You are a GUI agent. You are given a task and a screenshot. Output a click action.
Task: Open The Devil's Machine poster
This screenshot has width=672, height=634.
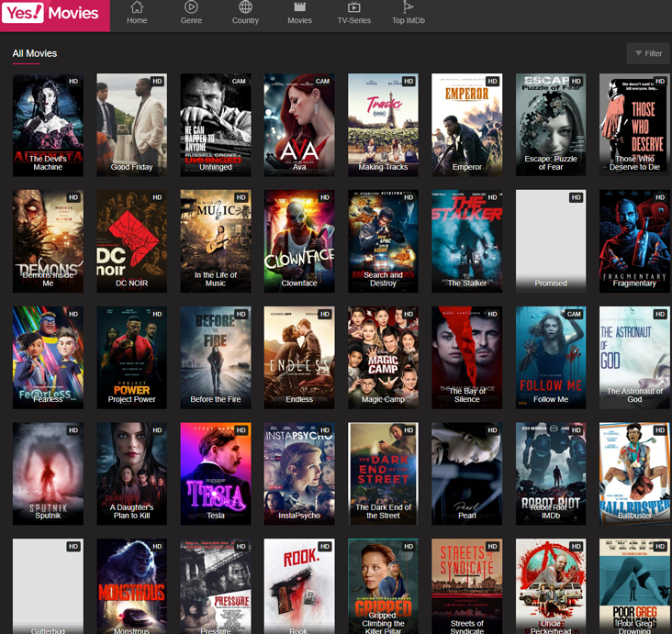pos(48,125)
